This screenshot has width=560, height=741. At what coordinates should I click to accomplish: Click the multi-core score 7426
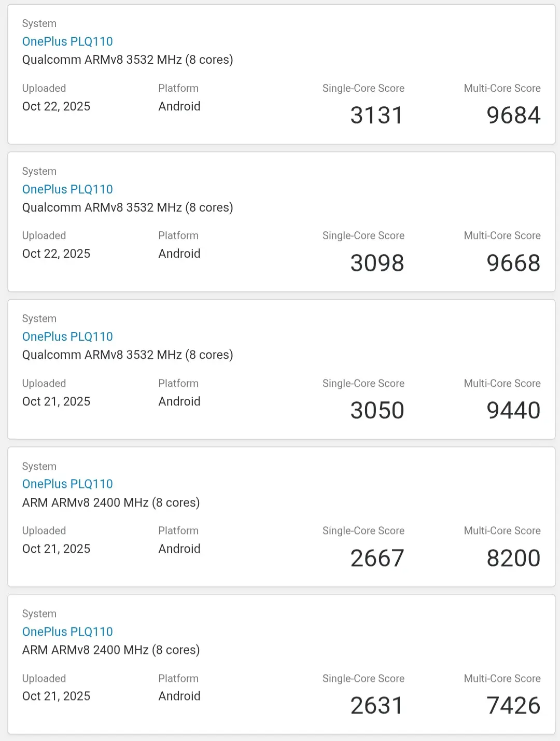[x=513, y=705]
